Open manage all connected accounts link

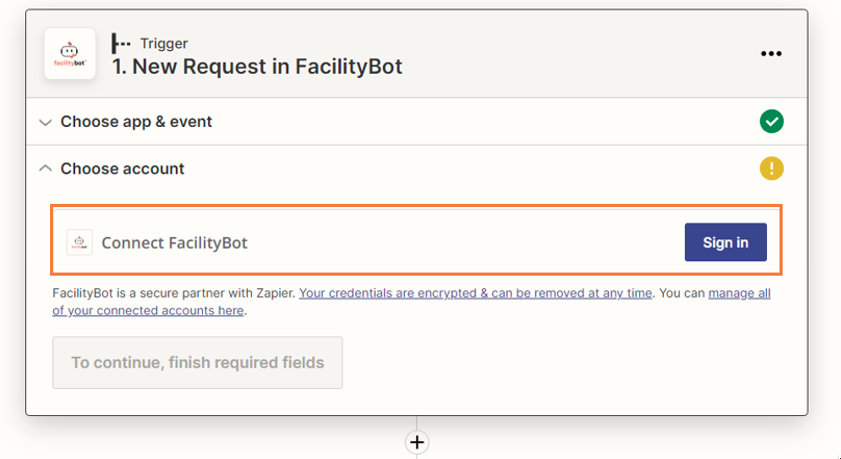(x=411, y=302)
